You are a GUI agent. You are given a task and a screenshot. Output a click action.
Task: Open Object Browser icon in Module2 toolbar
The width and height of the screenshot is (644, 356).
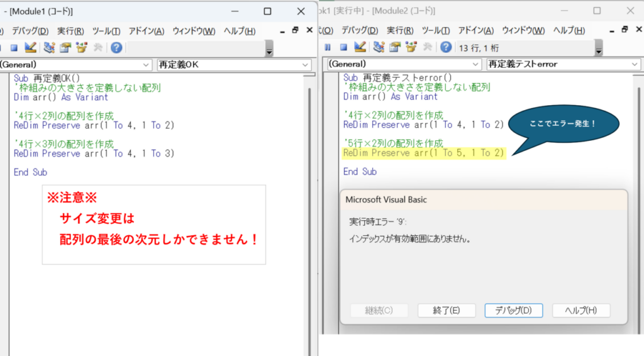click(411, 47)
